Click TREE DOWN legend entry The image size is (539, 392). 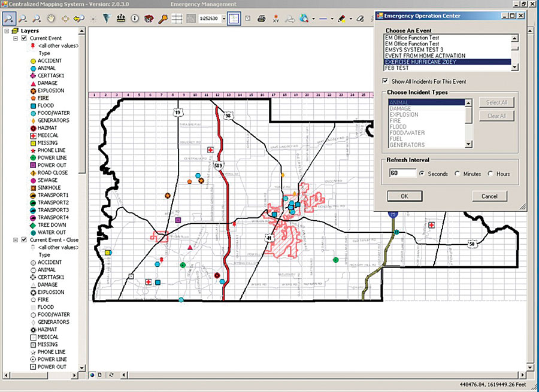(x=52, y=225)
